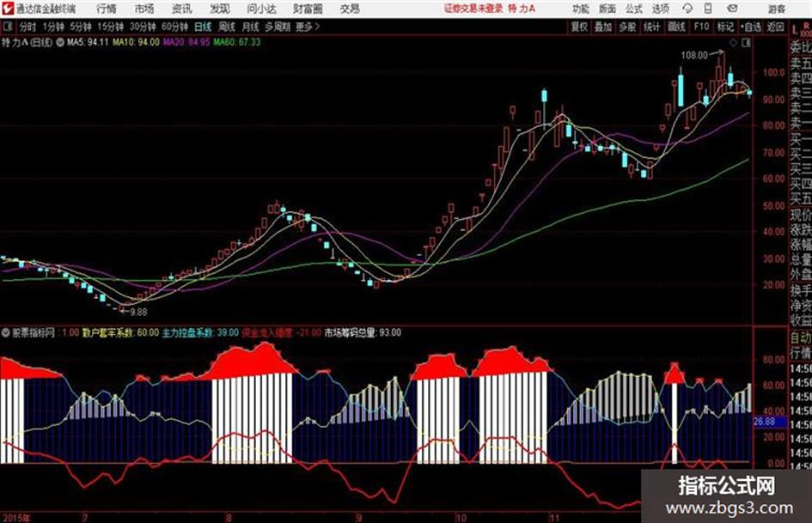This screenshot has width=812, height=523.
Task: Click the 9.88 low price marker
Action: click(x=138, y=312)
